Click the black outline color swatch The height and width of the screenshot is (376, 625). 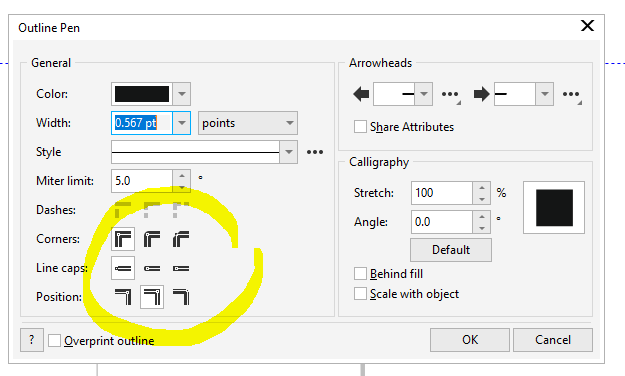coord(142,94)
